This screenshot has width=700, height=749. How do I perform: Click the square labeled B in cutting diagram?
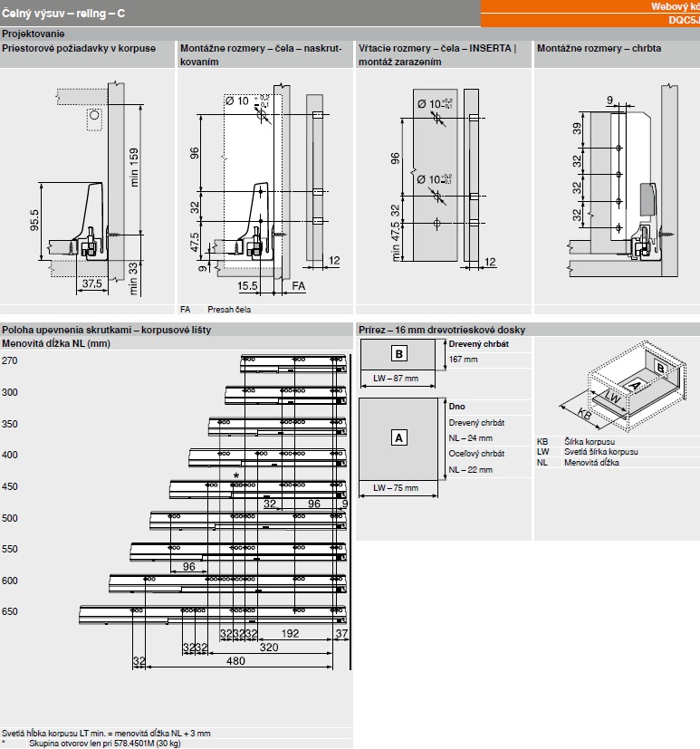pyautogui.click(x=401, y=353)
